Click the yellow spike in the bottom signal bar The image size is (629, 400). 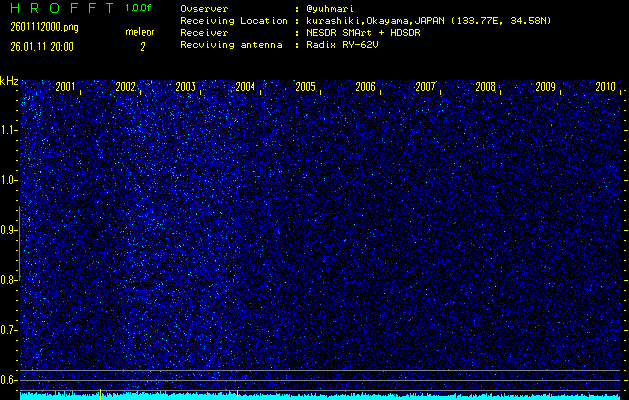click(x=99, y=394)
